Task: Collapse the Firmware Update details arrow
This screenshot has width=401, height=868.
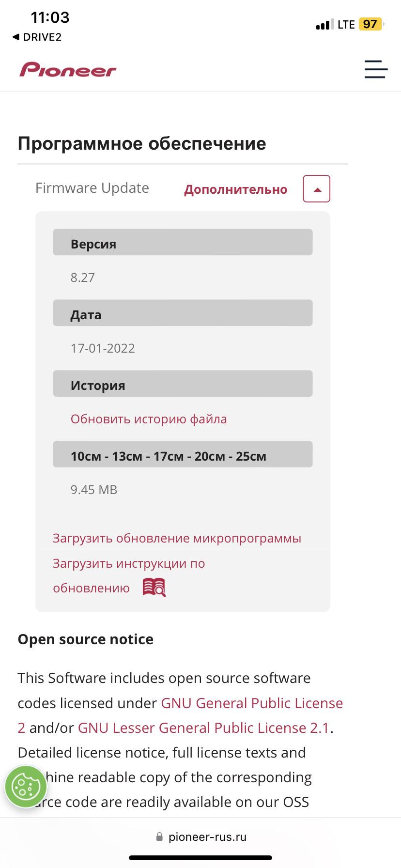Action: pyautogui.click(x=316, y=189)
